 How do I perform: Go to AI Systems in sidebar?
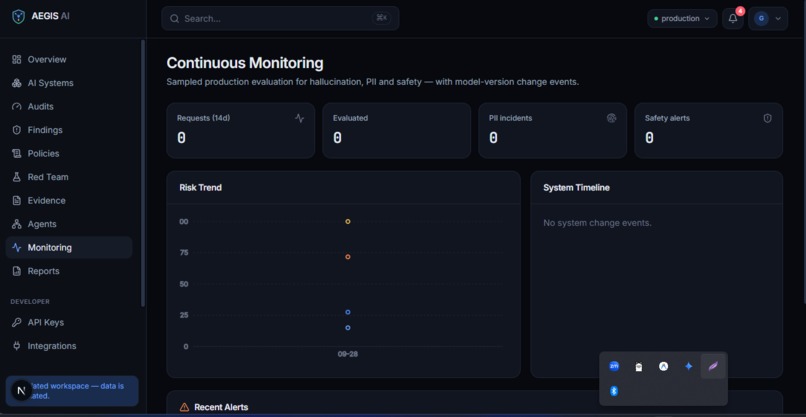pyautogui.click(x=68, y=83)
